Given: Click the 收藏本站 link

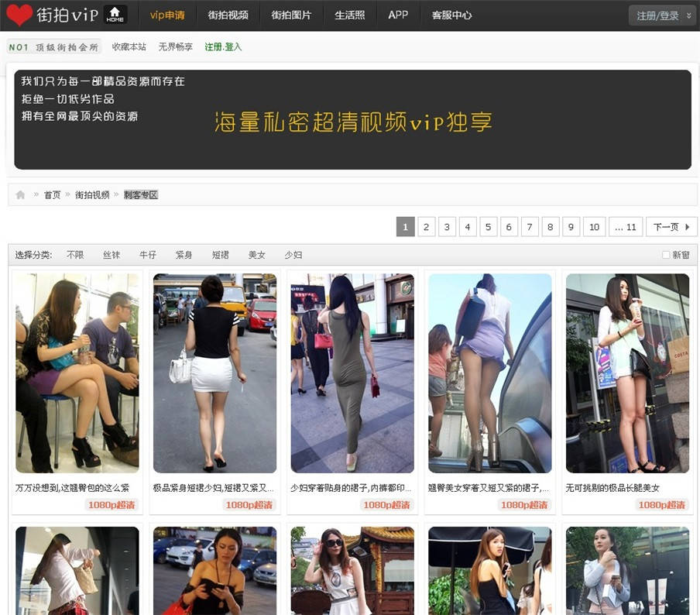Looking at the screenshot, I should pos(129,47).
